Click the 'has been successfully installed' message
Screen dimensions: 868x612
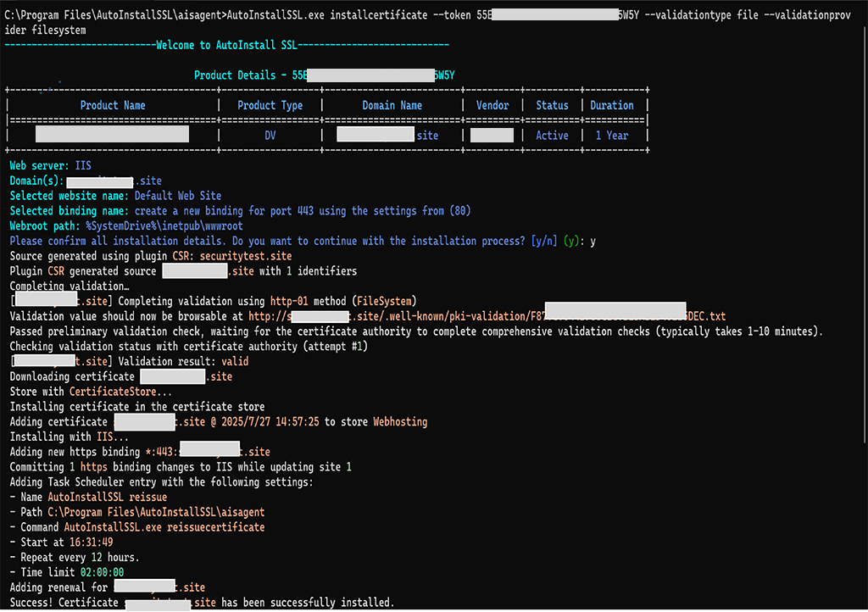tap(308, 604)
